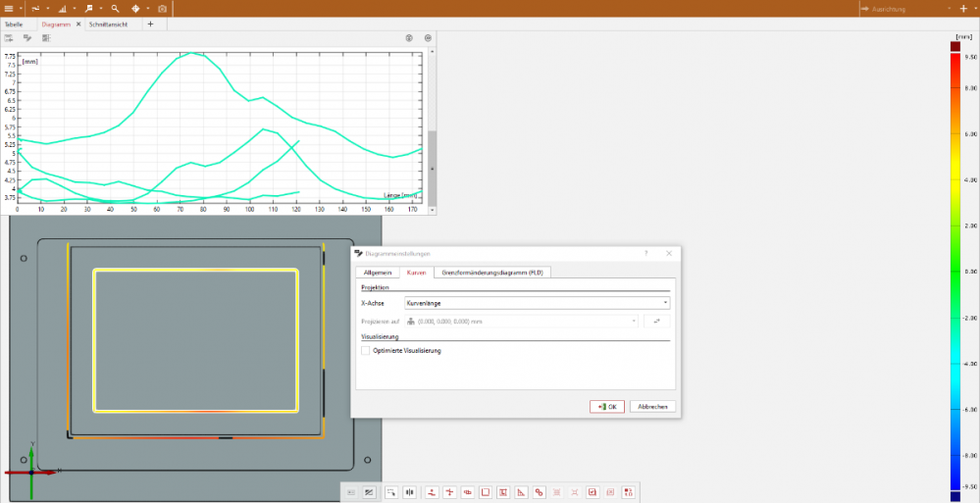The width and height of the screenshot is (980, 503).
Task: Switch to the Schnittansicht tab
Action: click(x=110, y=24)
